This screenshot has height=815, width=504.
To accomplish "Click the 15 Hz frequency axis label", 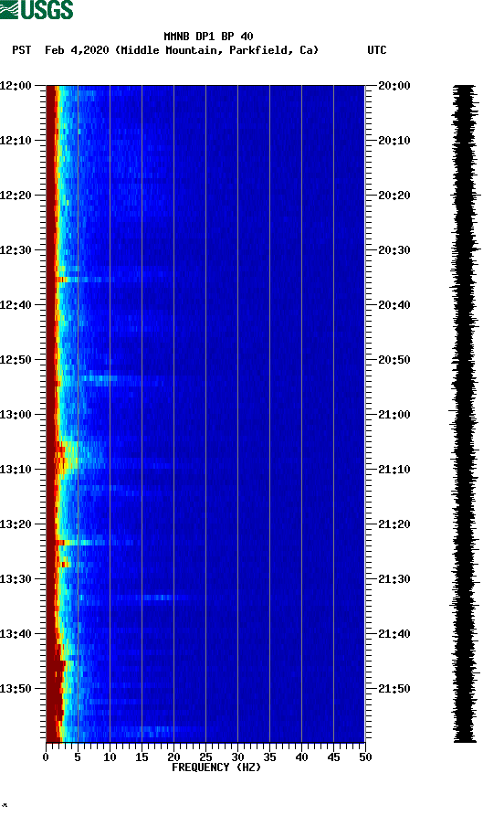I will pyautogui.click(x=142, y=757).
